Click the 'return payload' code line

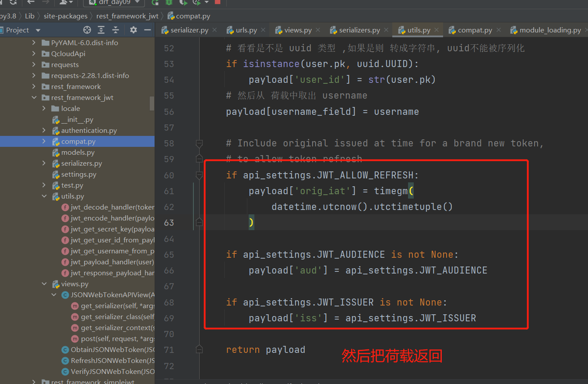(265, 350)
